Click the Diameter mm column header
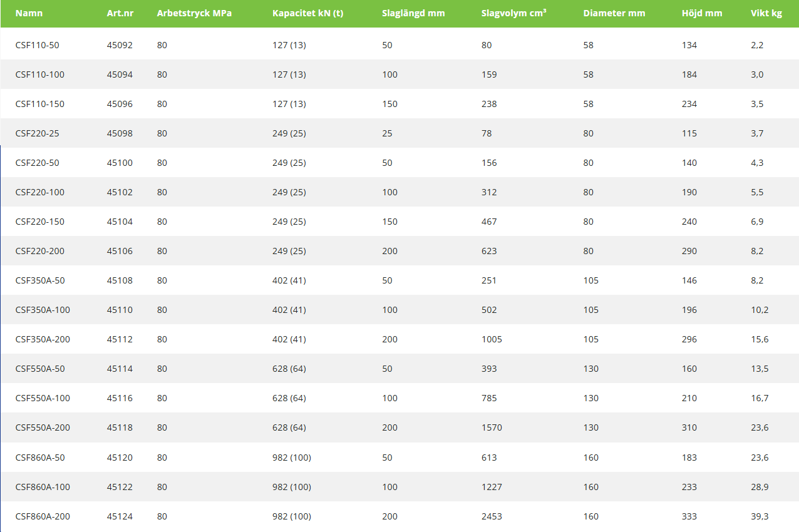This screenshot has height=532, width=799. coord(614,13)
